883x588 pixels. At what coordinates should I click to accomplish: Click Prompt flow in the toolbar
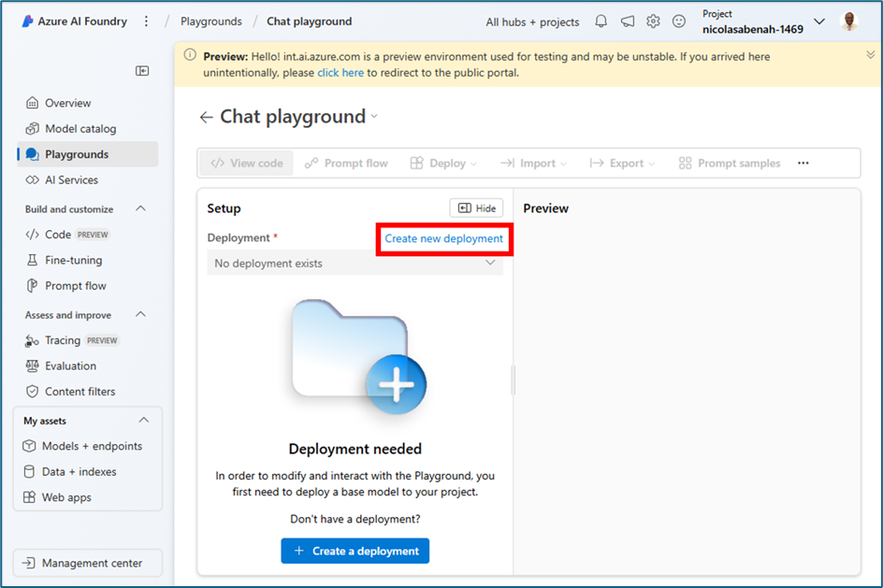[x=346, y=164]
